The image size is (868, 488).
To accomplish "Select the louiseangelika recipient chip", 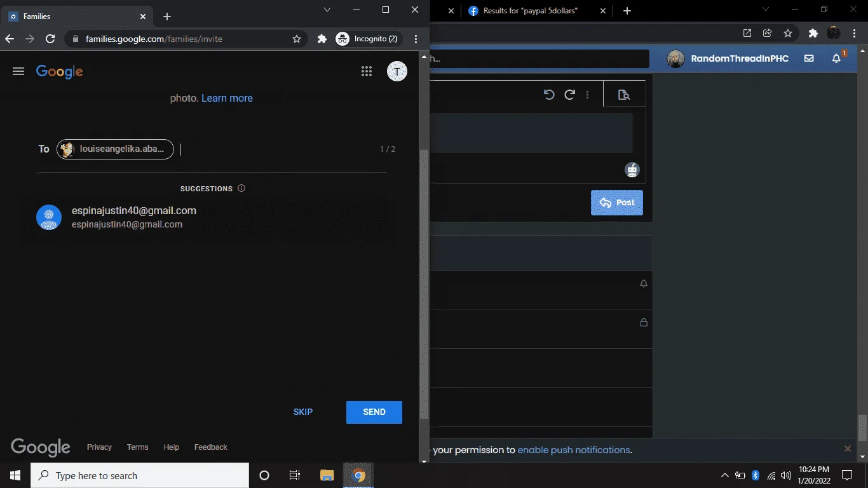I will tap(115, 149).
